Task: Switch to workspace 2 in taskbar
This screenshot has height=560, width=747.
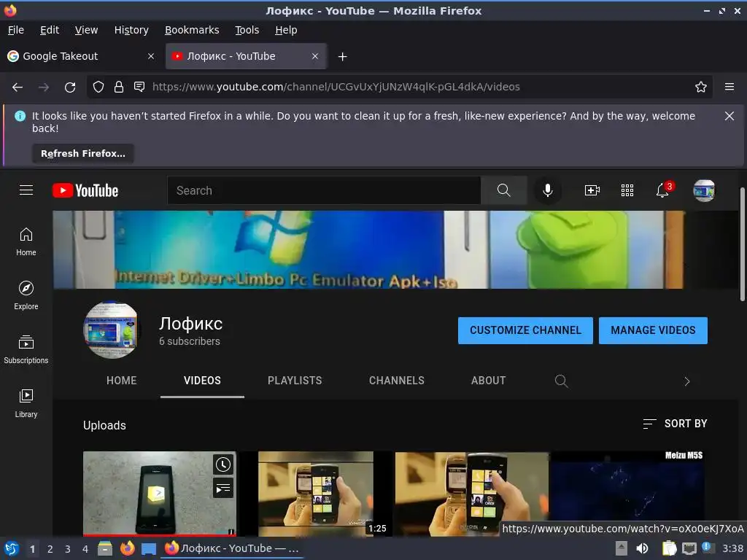Action: pyautogui.click(x=50, y=549)
